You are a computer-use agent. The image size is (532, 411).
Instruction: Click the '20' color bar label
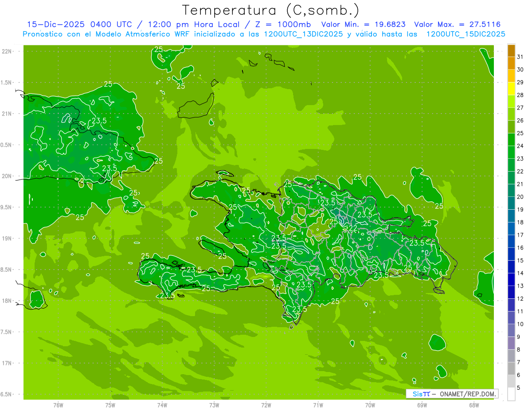pyautogui.click(x=520, y=197)
